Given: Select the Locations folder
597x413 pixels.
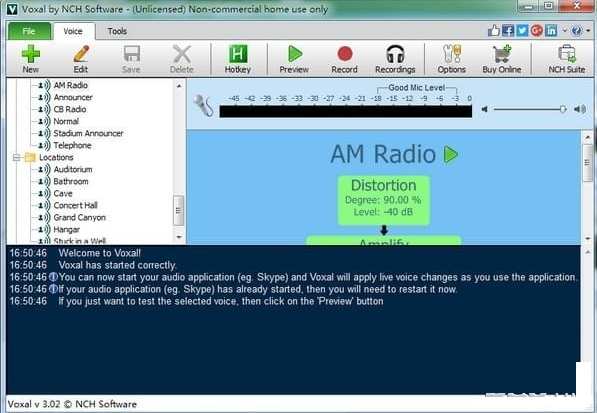Looking at the screenshot, I should click(56, 157).
